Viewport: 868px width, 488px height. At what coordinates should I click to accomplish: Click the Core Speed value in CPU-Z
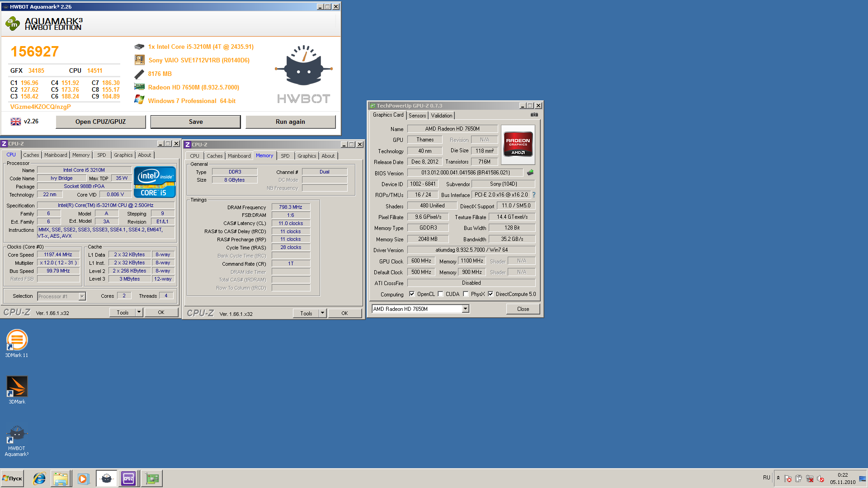[58, 254]
